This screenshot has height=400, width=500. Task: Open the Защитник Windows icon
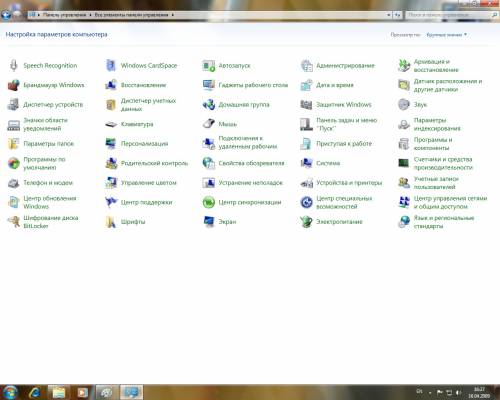pos(306,104)
